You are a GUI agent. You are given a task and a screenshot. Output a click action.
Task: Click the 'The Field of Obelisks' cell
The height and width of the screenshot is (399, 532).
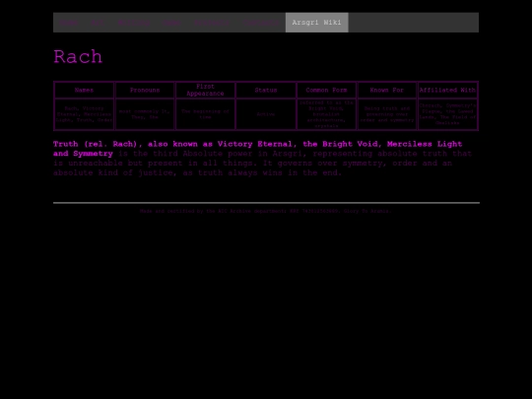(x=447, y=114)
